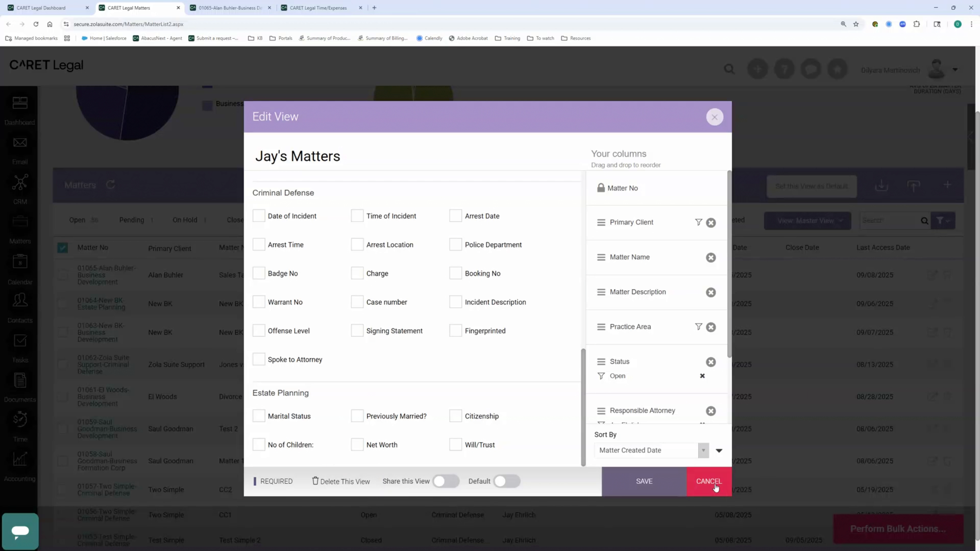Check the Charge field
This screenshot has height=551, width=980.
357,273
